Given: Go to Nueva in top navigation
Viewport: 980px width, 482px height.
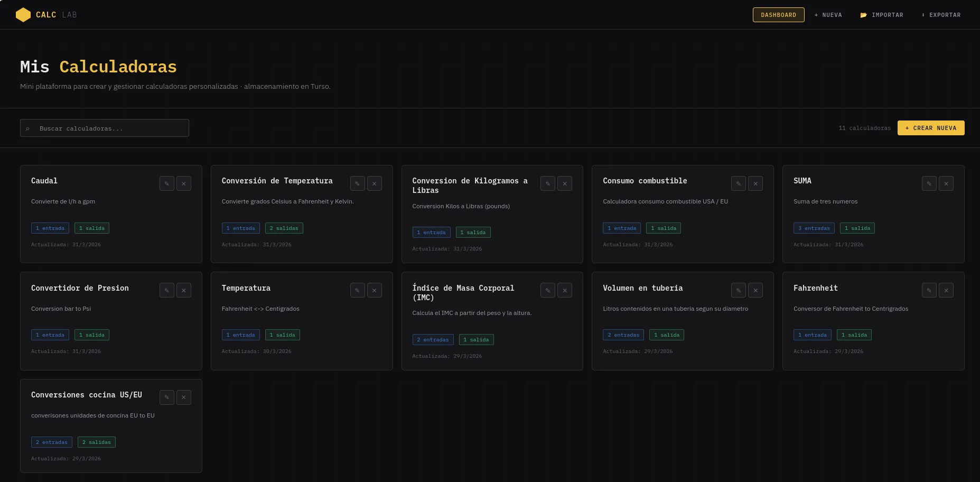Looking at the screenshot, I should (x=828, y=15).
